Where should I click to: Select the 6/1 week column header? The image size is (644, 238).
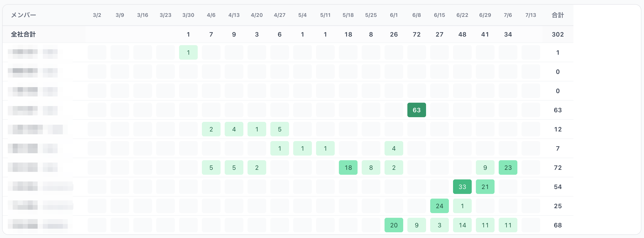pos(394,15)
